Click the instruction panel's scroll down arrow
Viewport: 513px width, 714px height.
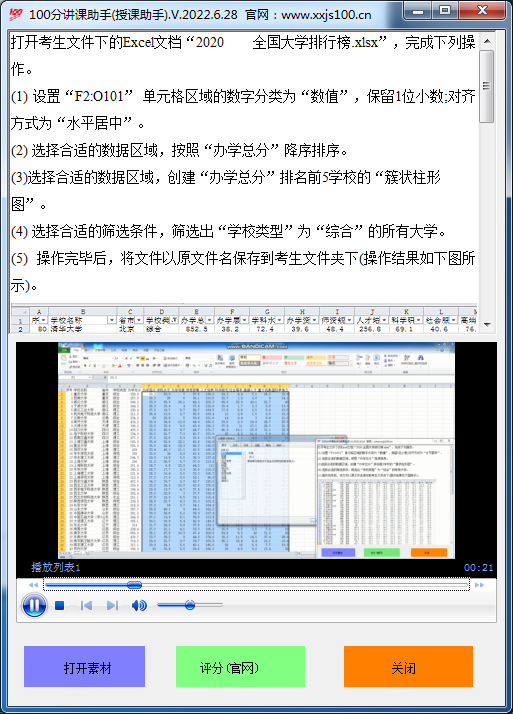(x=487, y=324)
